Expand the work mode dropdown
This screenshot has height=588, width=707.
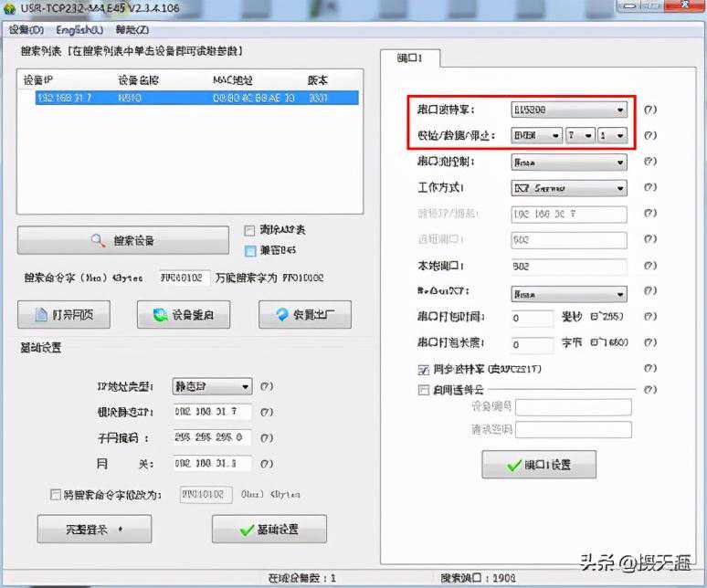tap(568, 188)
